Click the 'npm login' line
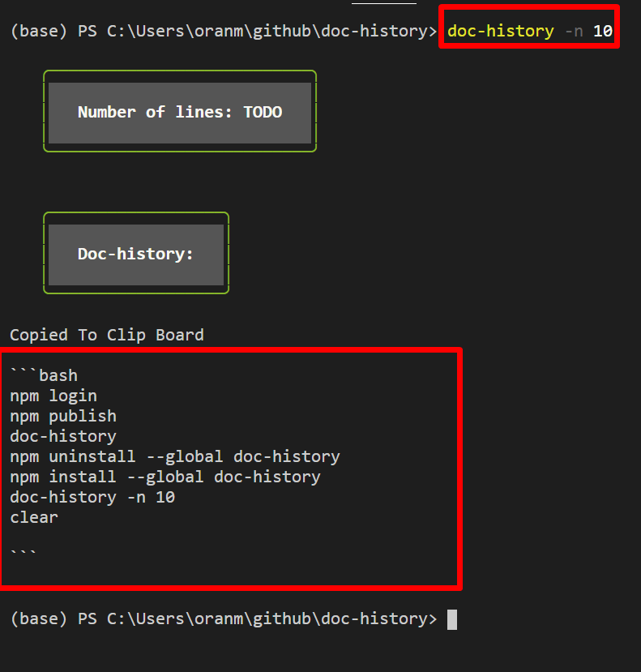The image size is (641, 672). pyautogui.click(x=53, y=396)
